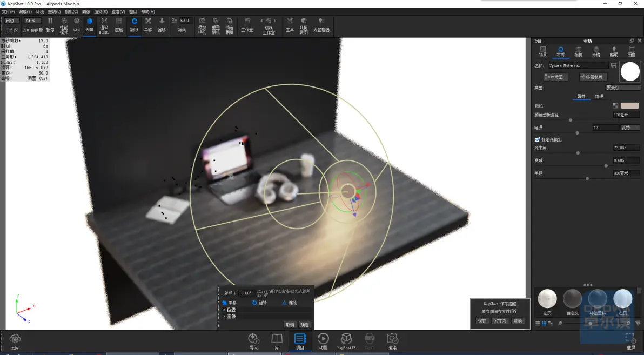
Task: Select the scale (缩放) mode in move tool
Action: pyautogui.click(x=289, y=303)
